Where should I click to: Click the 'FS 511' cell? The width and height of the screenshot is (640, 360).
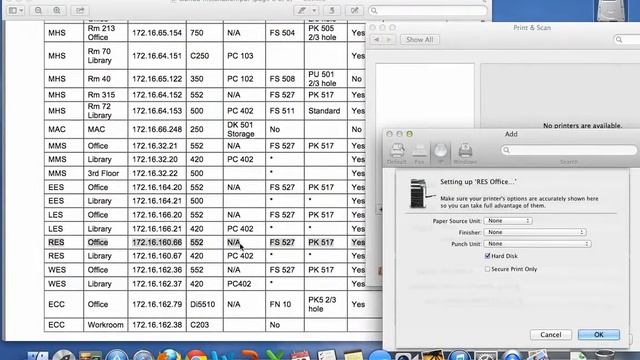(x=284, y=111)
